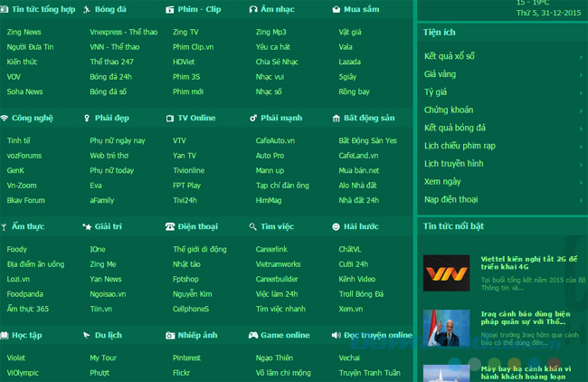Open the Tỷ giá utility item
Image resolution: width=588 pixels, height=382 pixels.
pyautogui.click(x=436, y=92)
